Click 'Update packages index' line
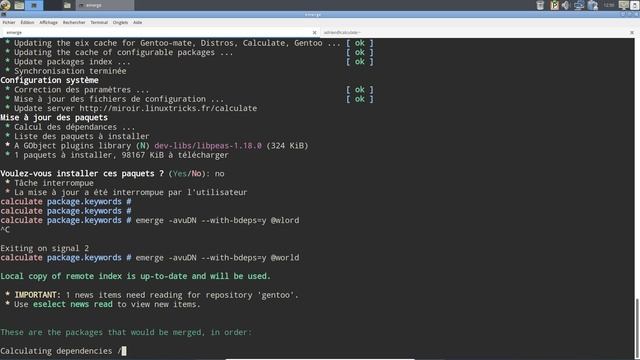640x360 pixels. click(x=72, y=62)
